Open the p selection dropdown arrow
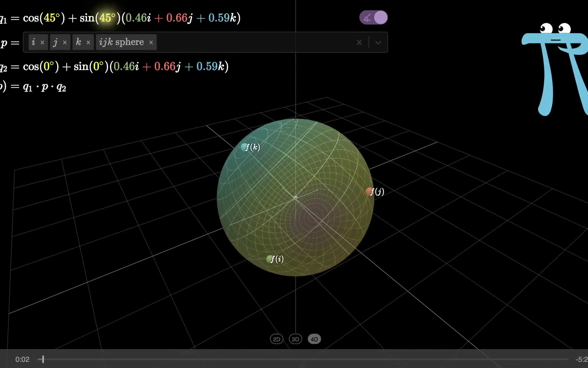Screen dimensions: 588x368 [x=378, y=43]
